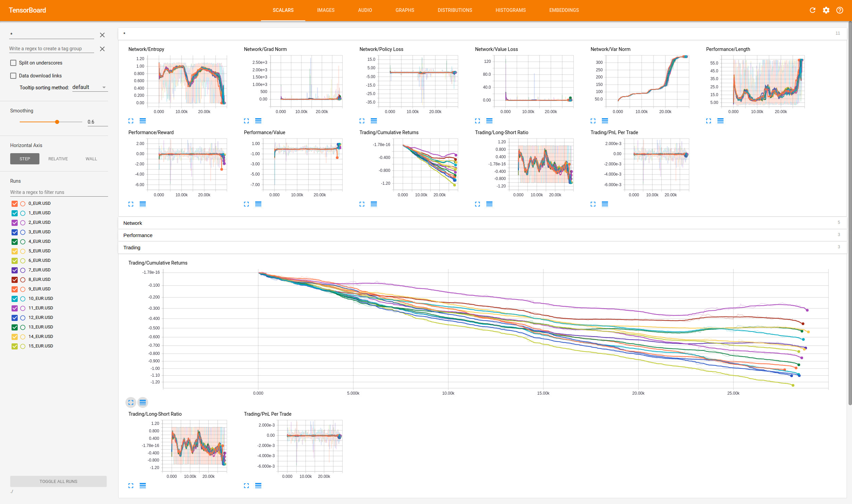The height and width of the screenshot is (504, 852).
Task: Adjust the Smoothing slider handle
Action: 57,122
